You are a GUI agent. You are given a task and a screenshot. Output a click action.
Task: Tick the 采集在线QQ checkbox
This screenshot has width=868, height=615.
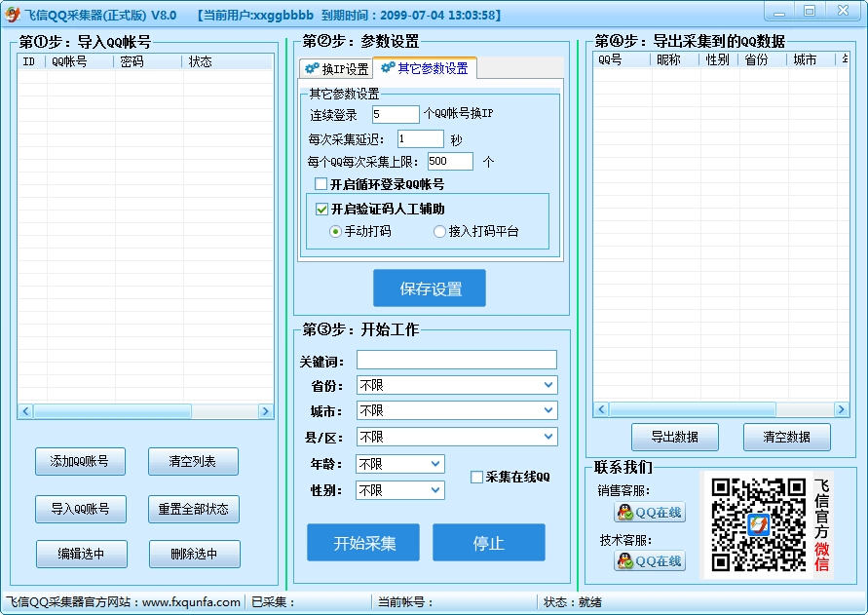pos(476,477)
